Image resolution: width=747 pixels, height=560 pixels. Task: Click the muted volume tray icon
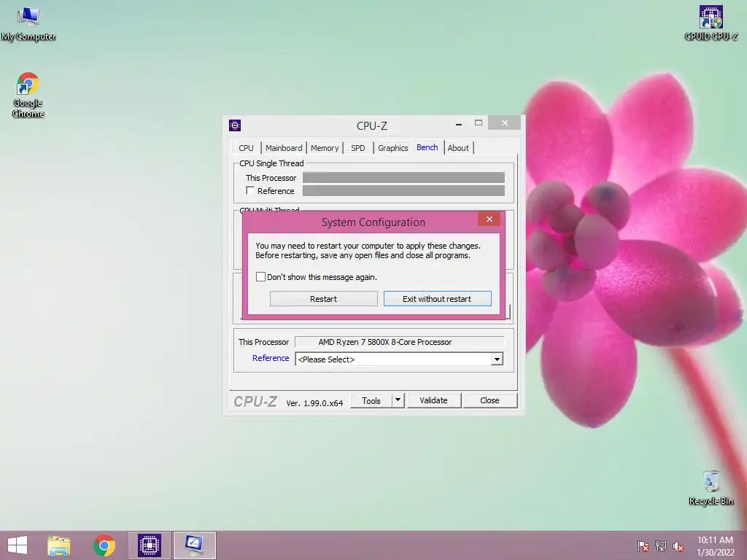(678, 545)
